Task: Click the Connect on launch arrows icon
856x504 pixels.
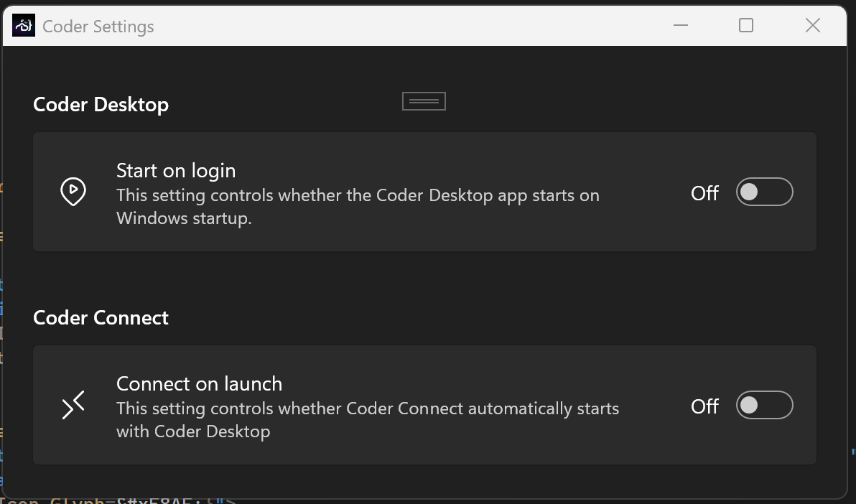Action: (x=73, y=405)
